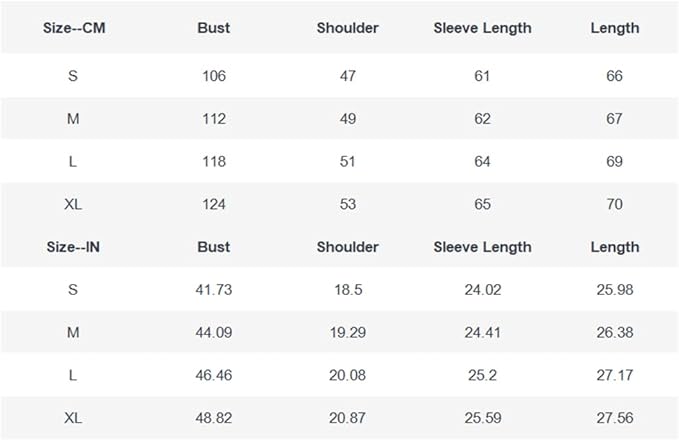Select length value 27.56 in inches

tap(614, 419)
